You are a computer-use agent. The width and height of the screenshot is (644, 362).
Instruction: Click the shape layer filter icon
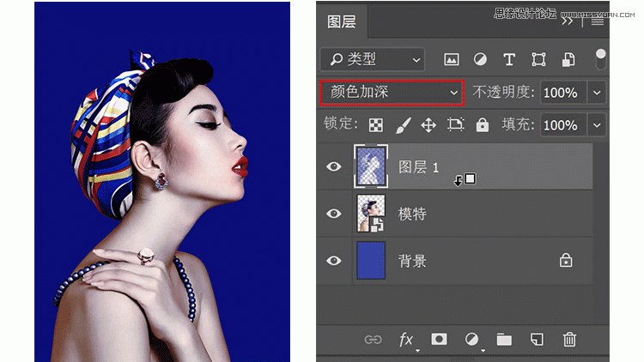pos(538,59)
